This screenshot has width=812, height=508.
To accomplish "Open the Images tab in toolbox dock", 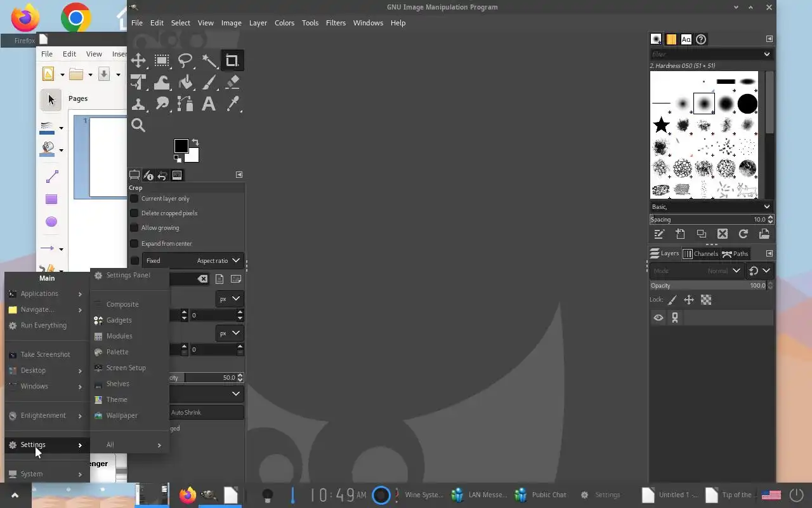I will [177, 175].
